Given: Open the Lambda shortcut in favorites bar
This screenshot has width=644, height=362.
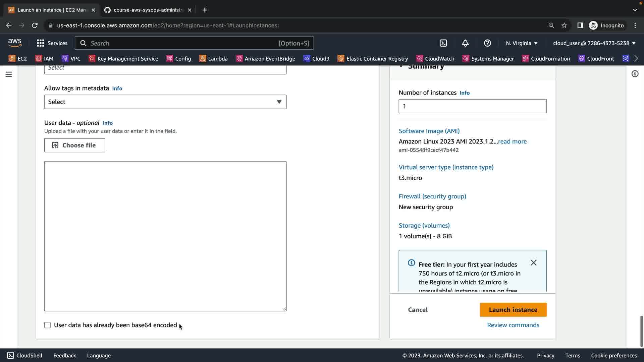Looking at the screenshot, I should coord(213,59).
